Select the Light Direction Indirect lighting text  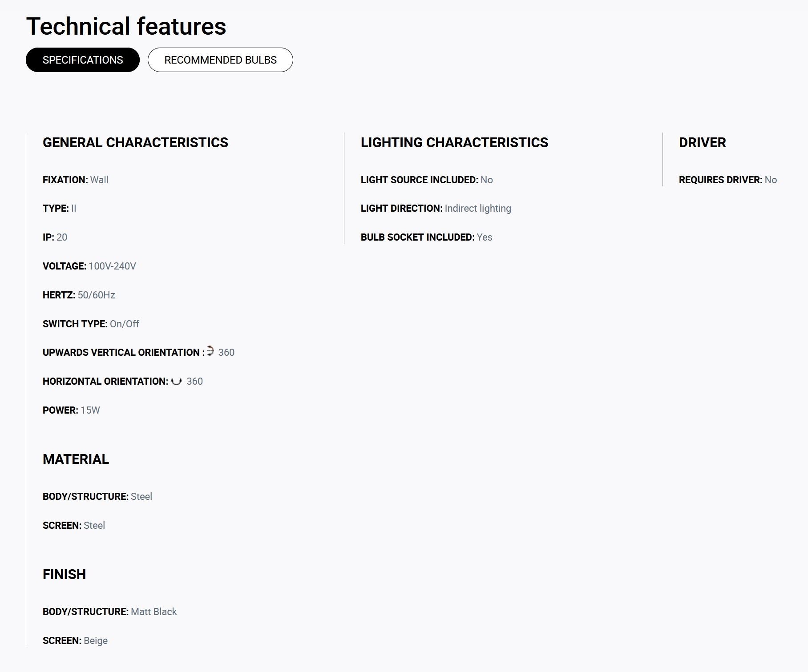coord(478,209)
